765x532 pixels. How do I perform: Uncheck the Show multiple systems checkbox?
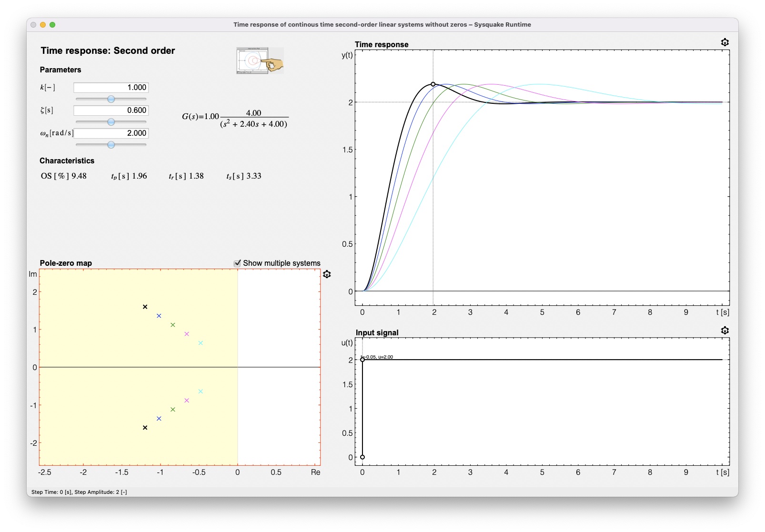(x=237, y=263)
